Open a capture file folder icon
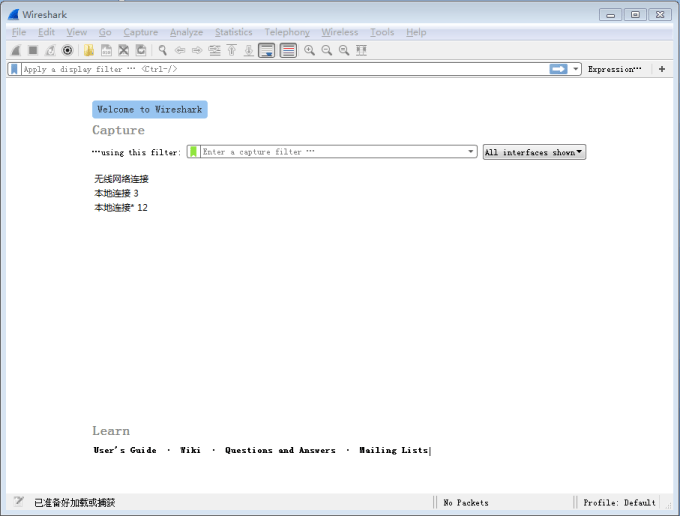 point(89,50)
